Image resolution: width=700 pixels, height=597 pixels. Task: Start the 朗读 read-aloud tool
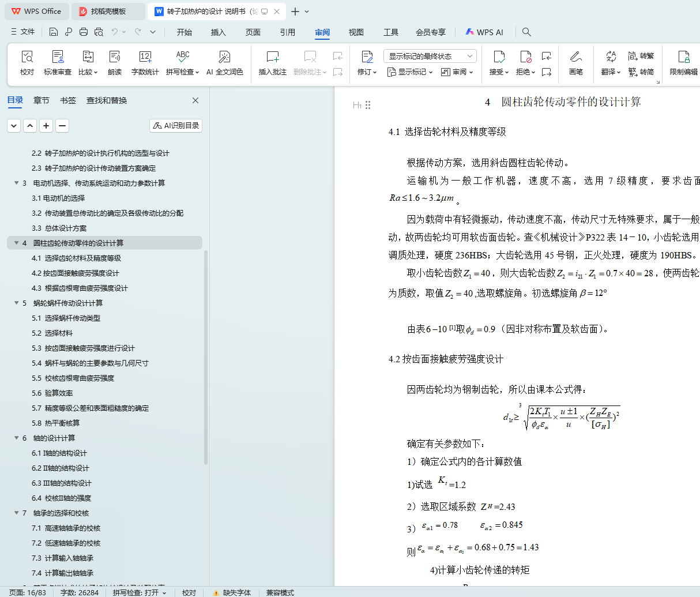(115, 63)
